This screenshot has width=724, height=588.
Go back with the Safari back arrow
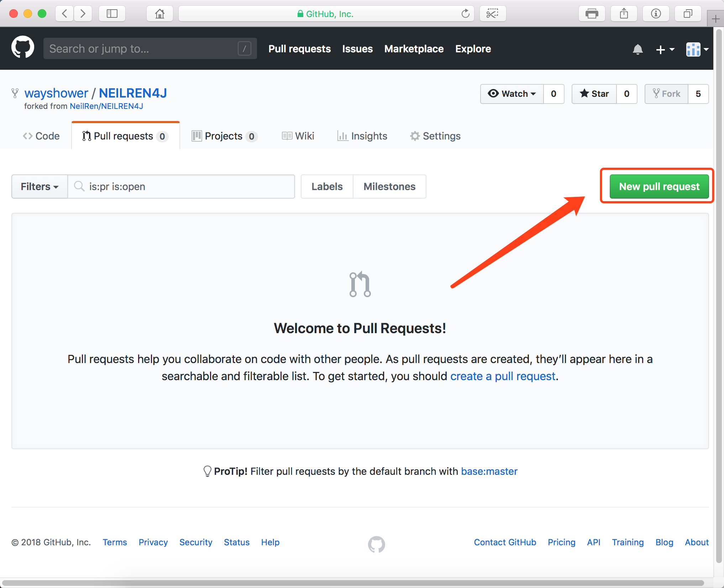click(x=64, y=14)
